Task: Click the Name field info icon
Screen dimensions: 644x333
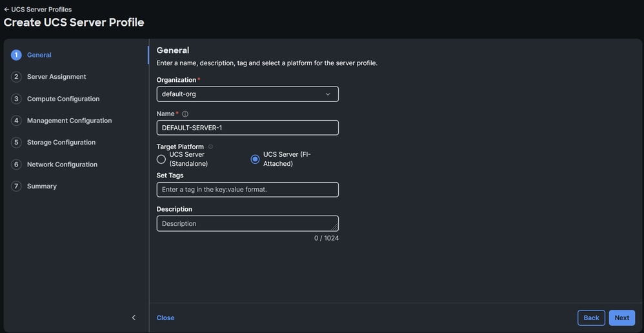Action: tap(185, 114)
